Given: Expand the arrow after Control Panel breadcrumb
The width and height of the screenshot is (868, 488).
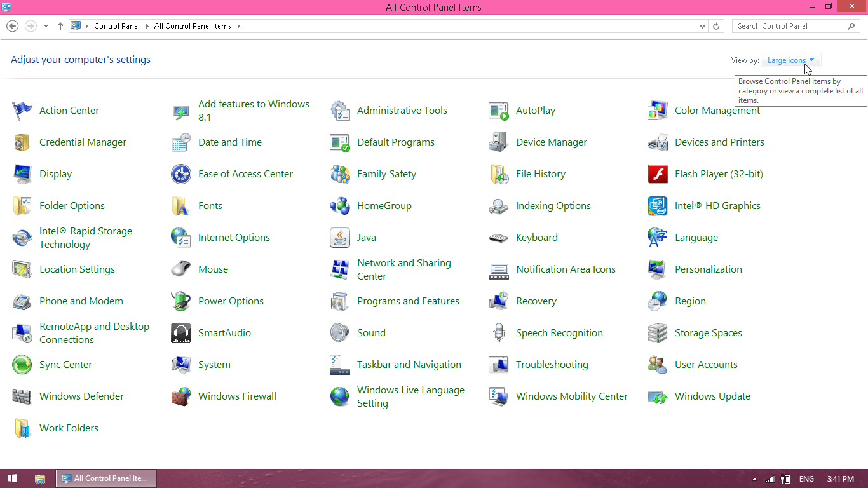Looking at the screenshot, I should click(x=147, y=26).
